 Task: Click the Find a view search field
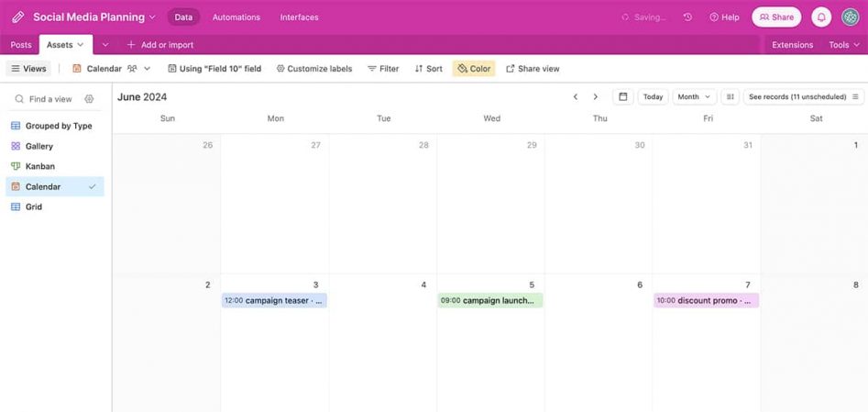(x=49, y=99)
